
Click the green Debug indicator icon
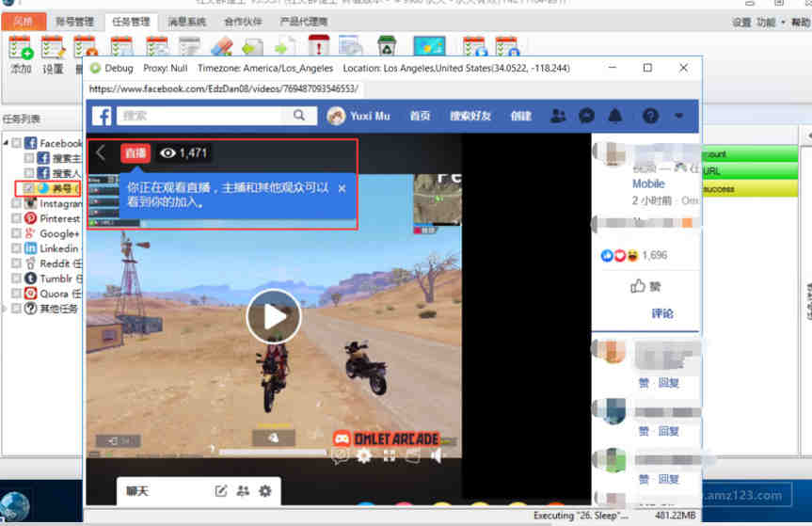pyautogui.click(x=95, y=69)
